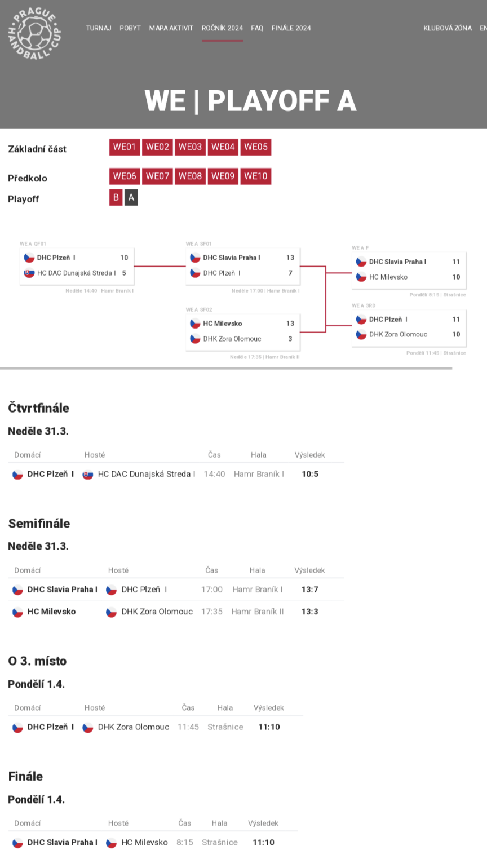Open preliminary round WE08
The height and width of the screenshot is (868, 487).
pos(190,176)
